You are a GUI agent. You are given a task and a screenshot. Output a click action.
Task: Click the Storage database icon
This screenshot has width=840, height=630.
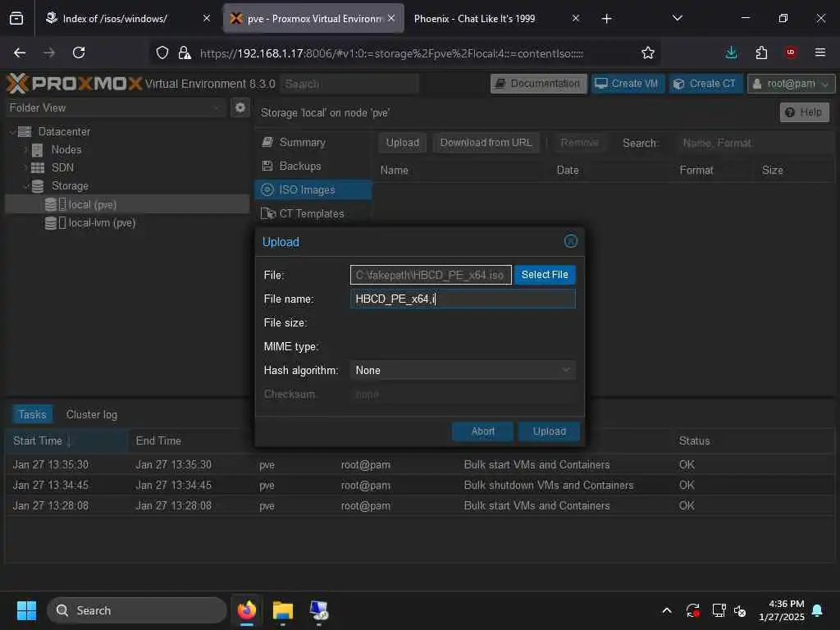pyautogui.click(x=38, y=186)
